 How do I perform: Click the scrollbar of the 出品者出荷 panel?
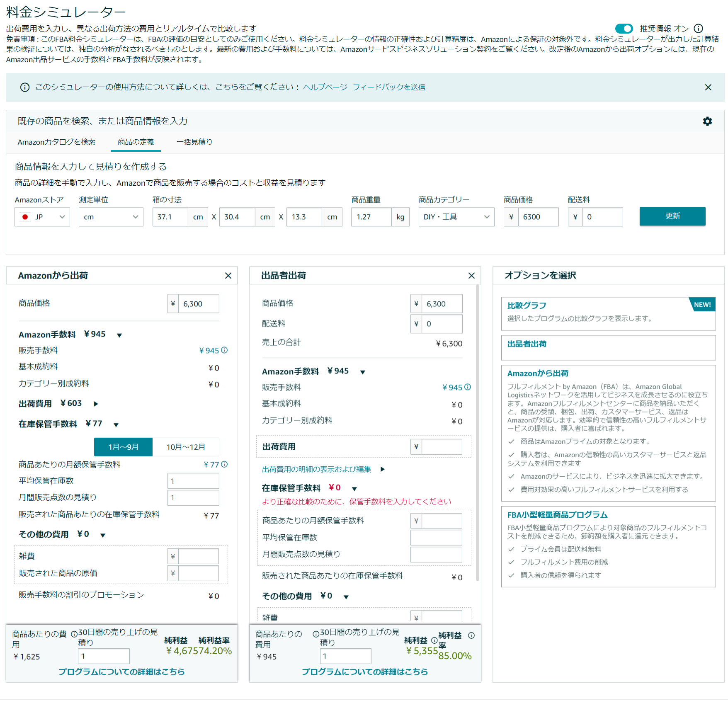click(477, 433)
